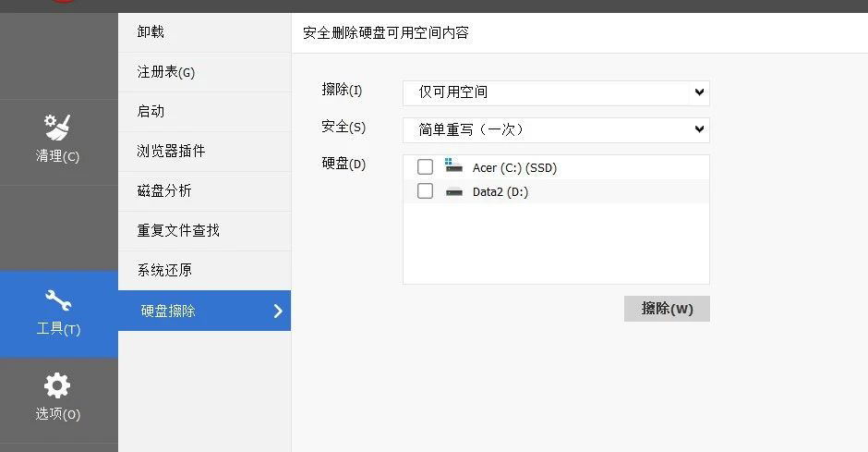Image resolution: width=868 pixels, height=452 pixels.
Task: Open 磁盘分析 disk analysis
Action: click(204, 191)
